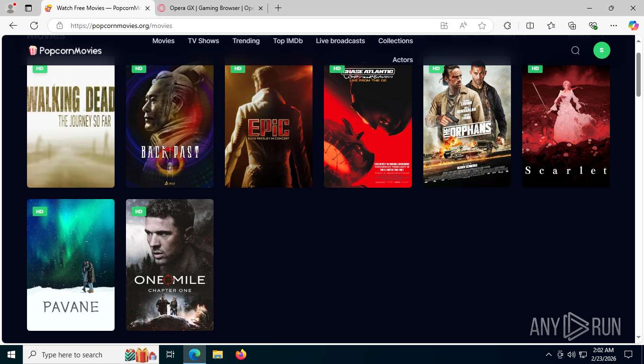Go back with the browser back arrow
This screenshot has height=364, width=644.
point(13,26)
